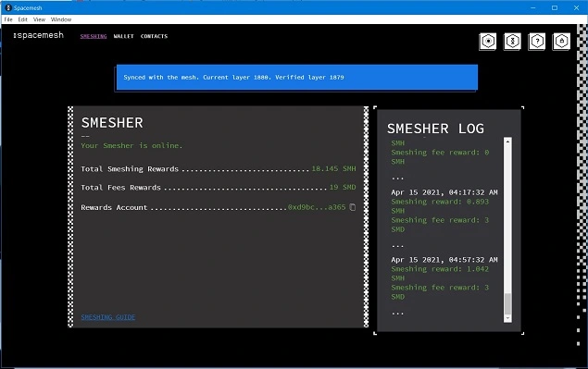Close the Spacemesh window
Image resolution: width=588 pixels, height=369 pixels.
pos(576,7)
